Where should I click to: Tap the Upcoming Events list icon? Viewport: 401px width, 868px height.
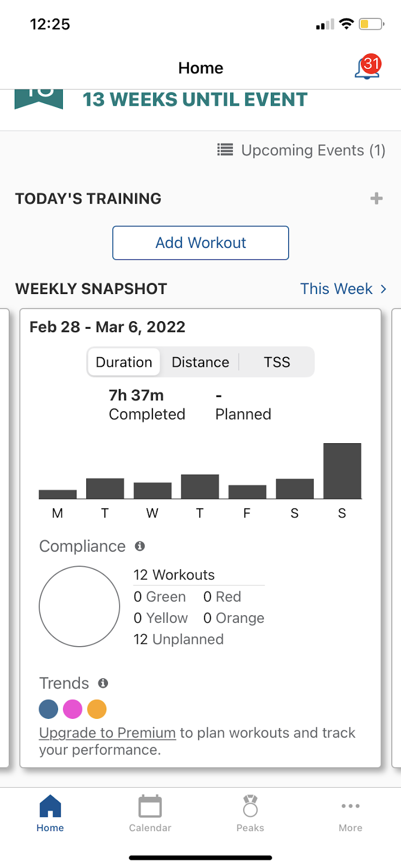tap(225, 150)
